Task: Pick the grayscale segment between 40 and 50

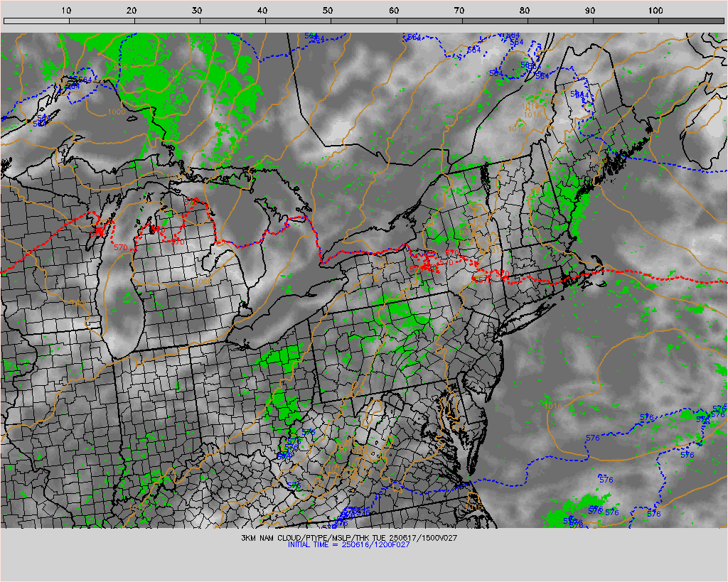Action: [299, 21]
